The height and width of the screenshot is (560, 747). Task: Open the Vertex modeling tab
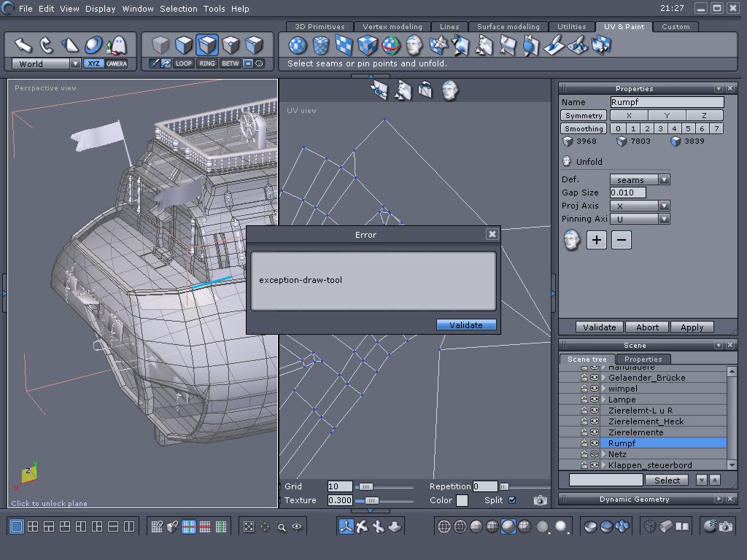[392, 27]
